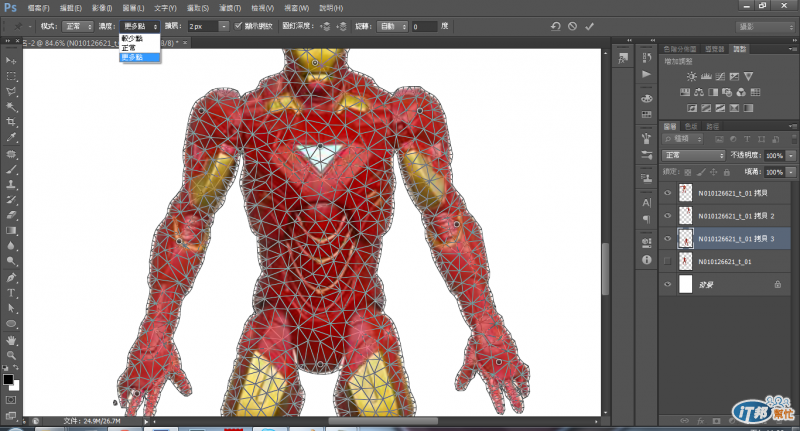
Task: Add a Brightness/Contrast adjustment (sun icon)
Action: 691,77
